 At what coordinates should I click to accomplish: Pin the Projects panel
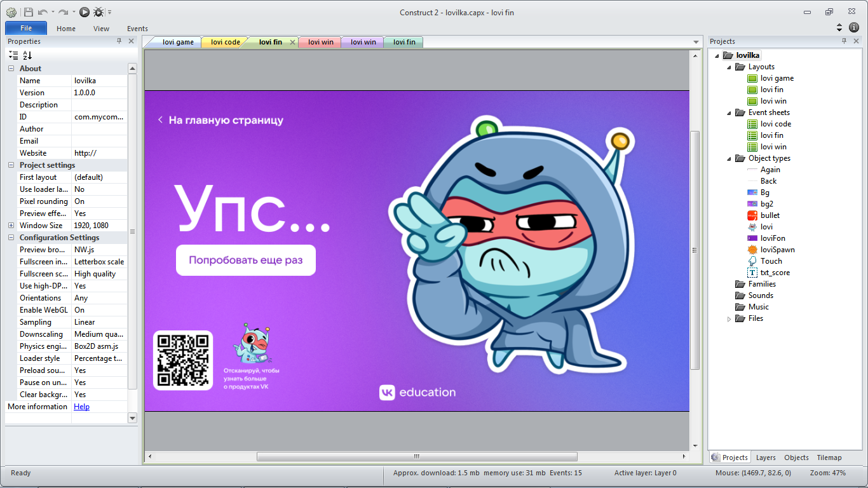coord(844,41)
